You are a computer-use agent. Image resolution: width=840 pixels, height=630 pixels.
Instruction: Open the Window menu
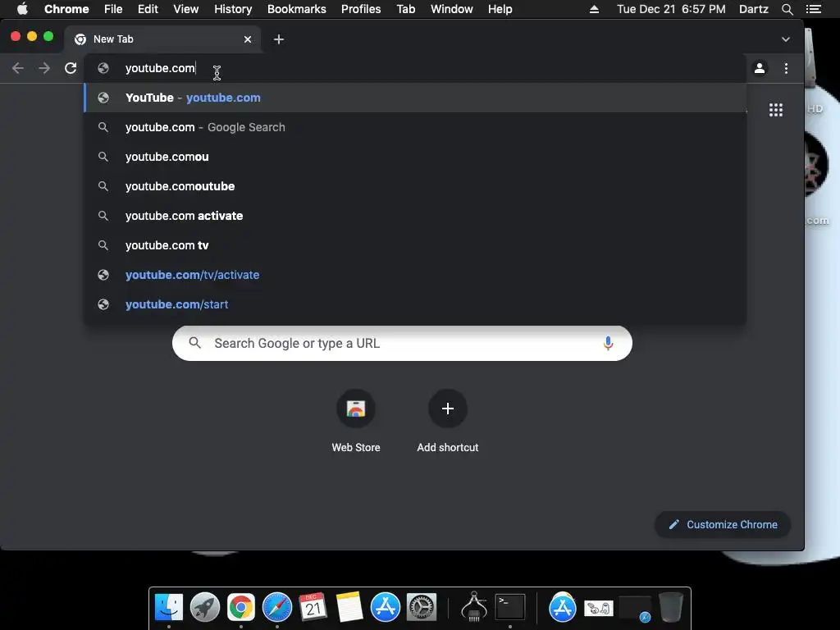(x=452, y=9)
